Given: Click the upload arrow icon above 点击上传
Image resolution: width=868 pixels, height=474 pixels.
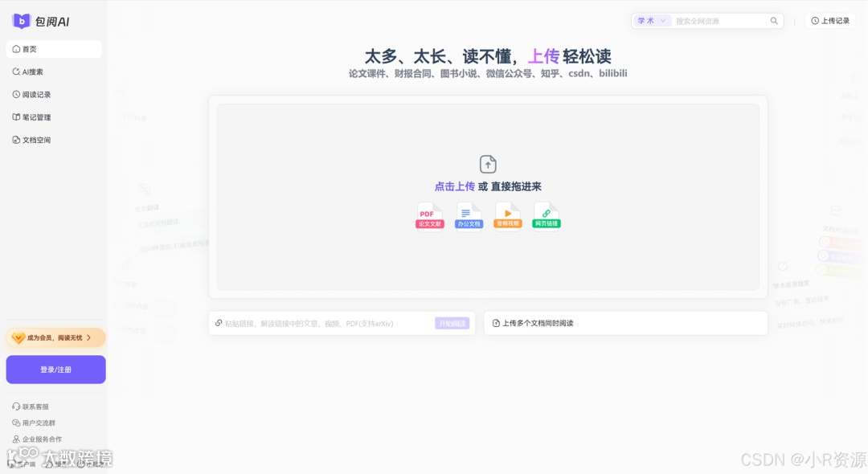Looking at the screenshot, I should (x=488, y=164).
